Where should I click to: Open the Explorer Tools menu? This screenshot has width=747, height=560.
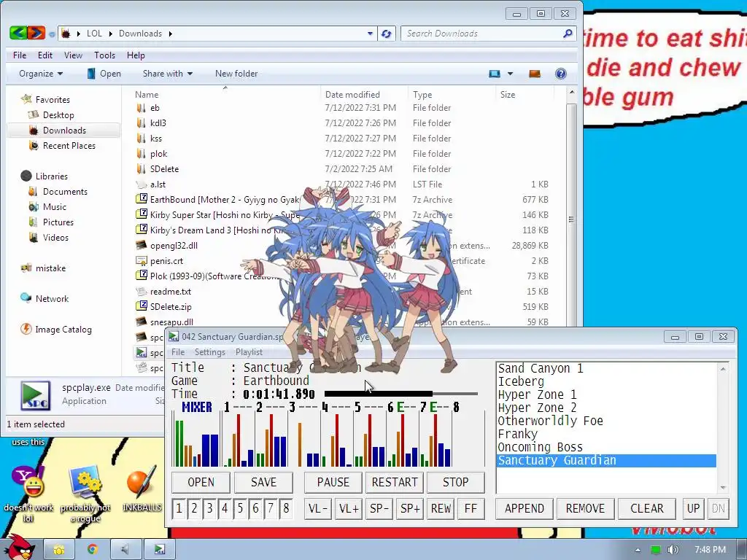tap(104, 55)
